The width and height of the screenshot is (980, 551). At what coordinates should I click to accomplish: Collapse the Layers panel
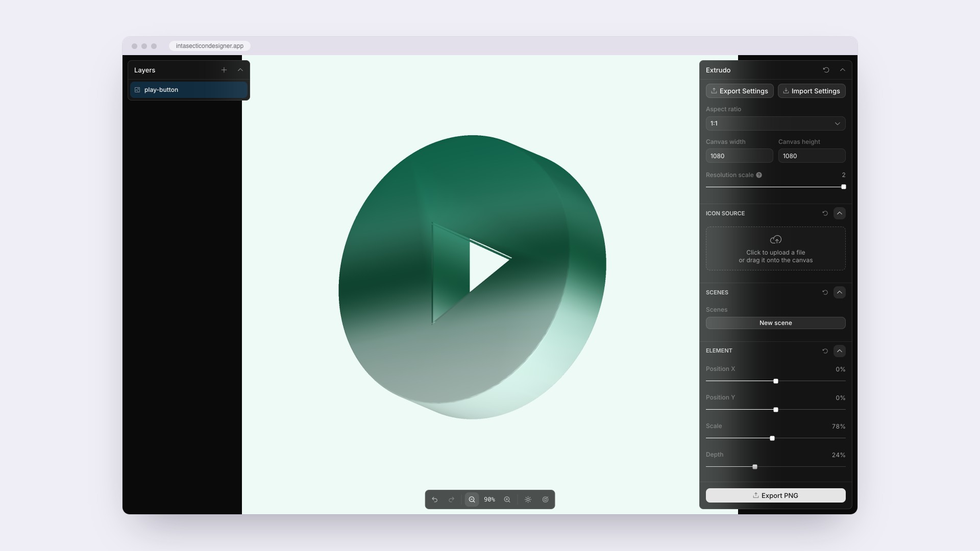(x=240, y=70)
